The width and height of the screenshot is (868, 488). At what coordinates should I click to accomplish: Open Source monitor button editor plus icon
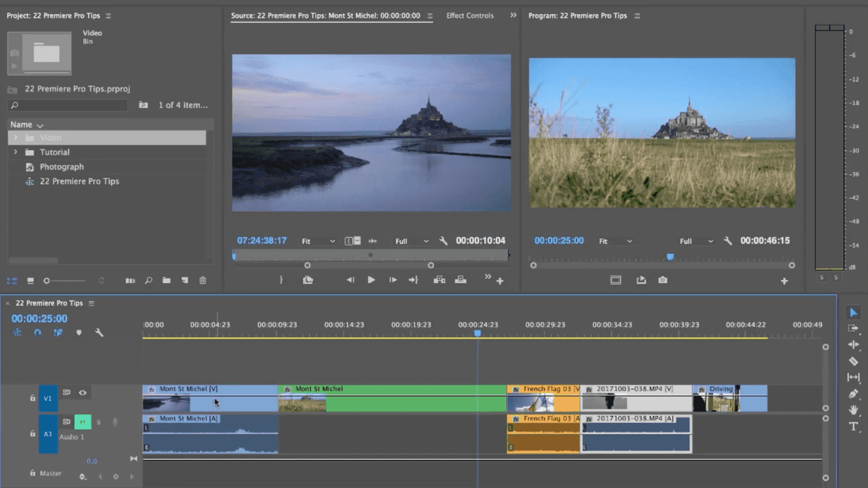pyautogui.click(x=500, y=281)
